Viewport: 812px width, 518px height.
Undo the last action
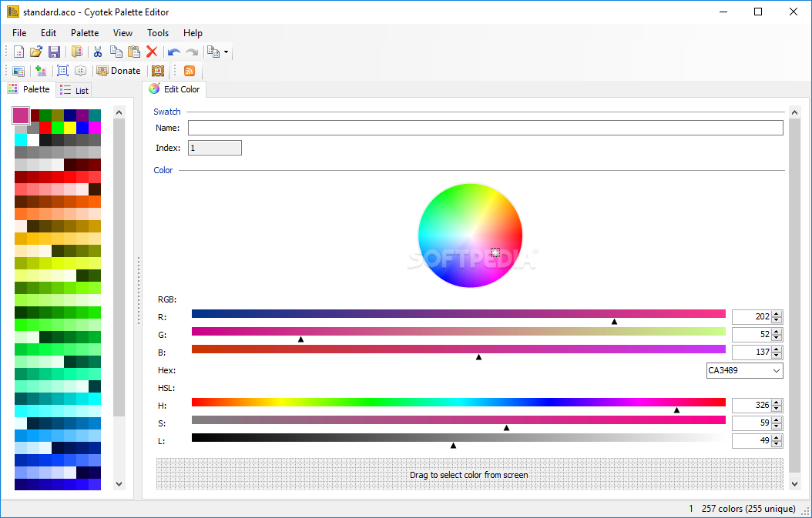tap(174, 52)
